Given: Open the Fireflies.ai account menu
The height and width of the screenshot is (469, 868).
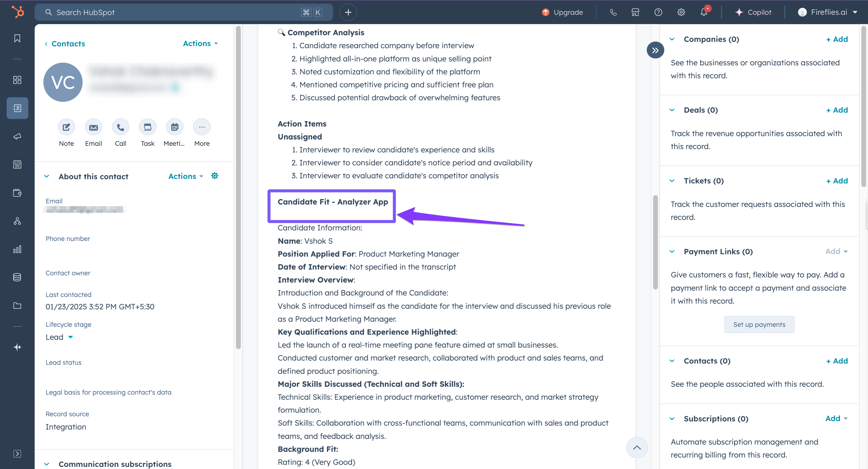Looking at the screenshot, I should point(828,12).
